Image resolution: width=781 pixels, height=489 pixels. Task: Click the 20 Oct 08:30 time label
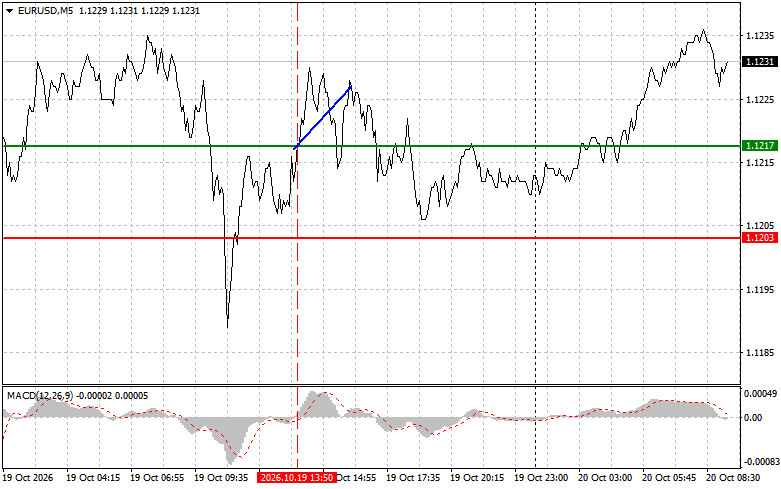click(733, 478)
